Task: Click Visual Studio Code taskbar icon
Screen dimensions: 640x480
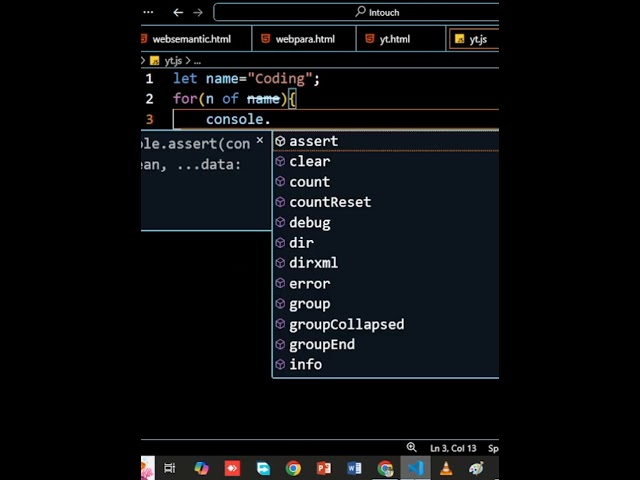Action: [416, 468]
